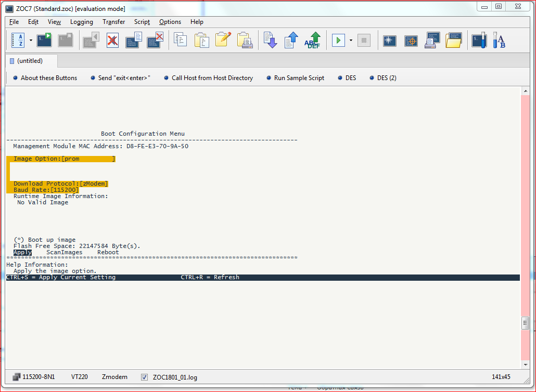Click the pencil edit clipboard icon
Screen dimensions: 536x392
(223, 40)
